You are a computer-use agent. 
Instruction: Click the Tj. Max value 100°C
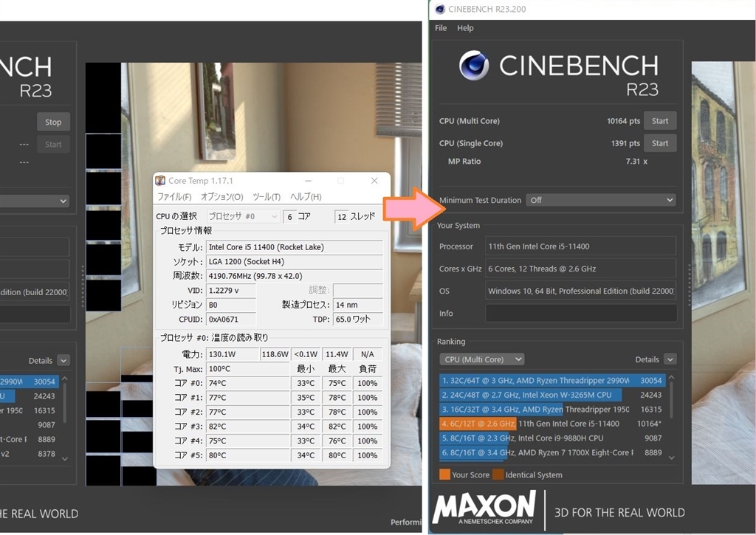[248, 369]
